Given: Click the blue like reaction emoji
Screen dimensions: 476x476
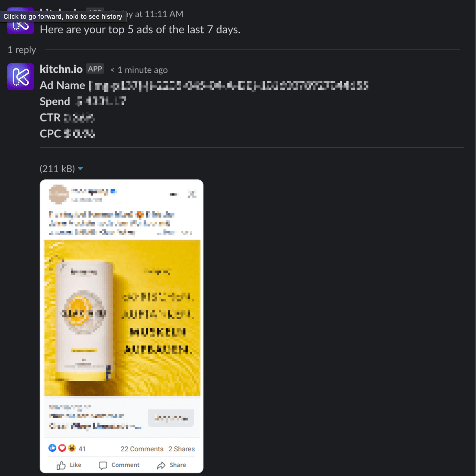Looking at the screenshot, I should (x=52, y=448).
